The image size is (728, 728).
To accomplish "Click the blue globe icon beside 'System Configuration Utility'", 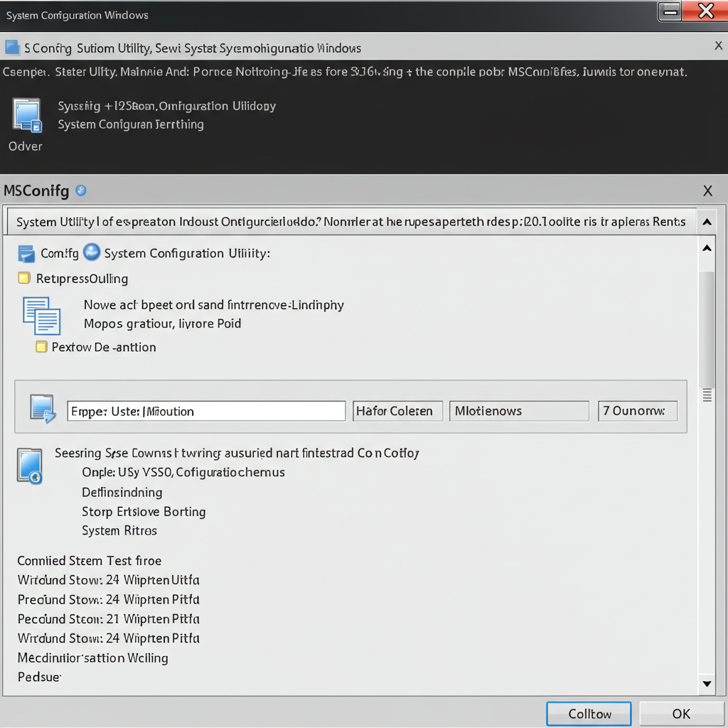I will click(92, 252).
